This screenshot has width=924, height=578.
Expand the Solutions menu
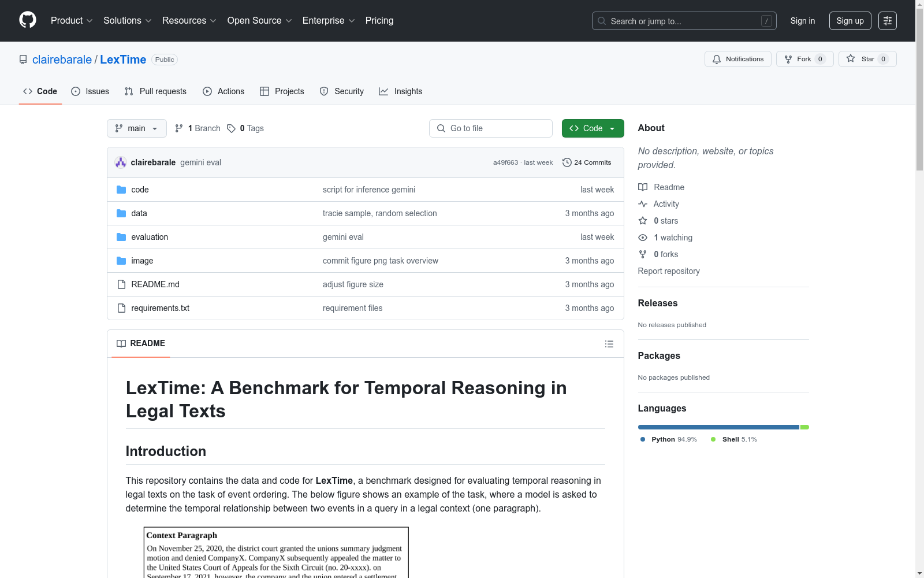click(128, 20)
